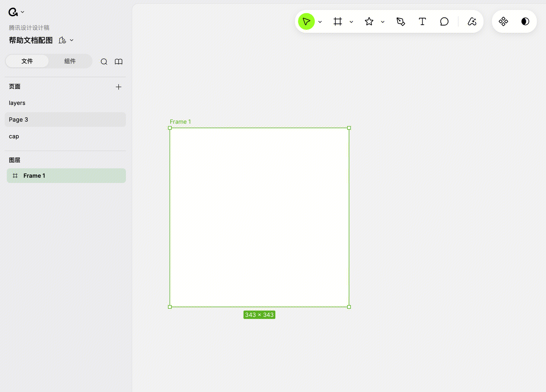The height and width of the screenshot is (392, 546).
Task: Expand the Move tool dropdown arrow
Action: pos(320,22)
